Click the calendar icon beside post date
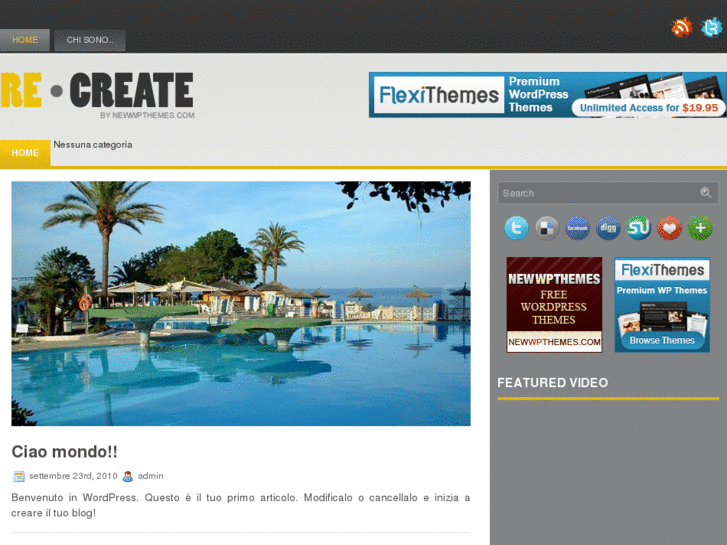727x545 pixels. click(19, 476)
